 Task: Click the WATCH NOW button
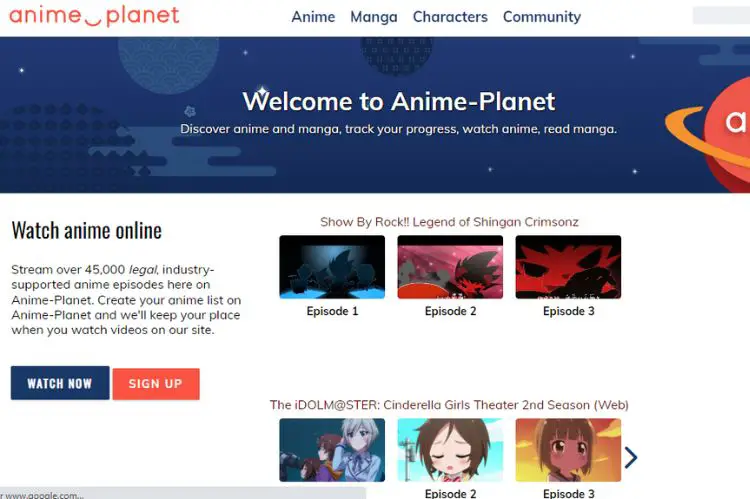pyautogui.click(x=60, y=383)
